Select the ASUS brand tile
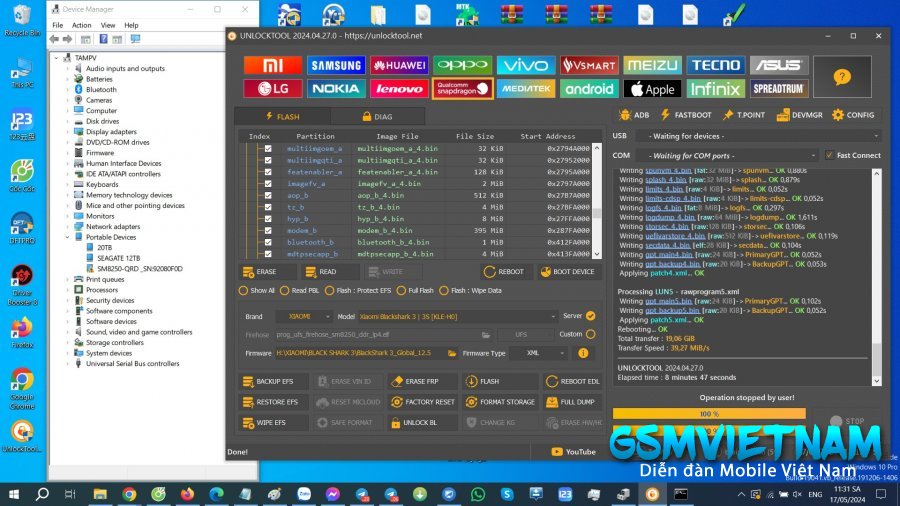This screenshot has width=900, height=506. (x=779, y=65)
